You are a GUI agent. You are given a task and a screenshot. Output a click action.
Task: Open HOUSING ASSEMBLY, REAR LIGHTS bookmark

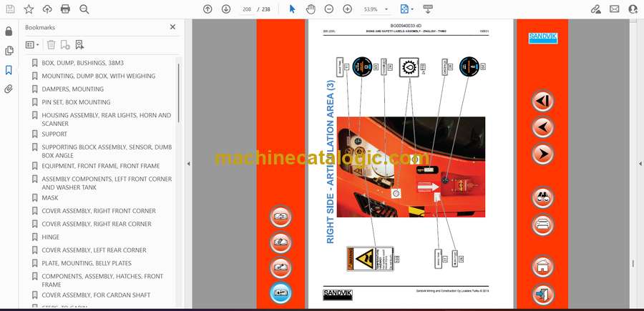pyautogui.click(x=107, y=119)
